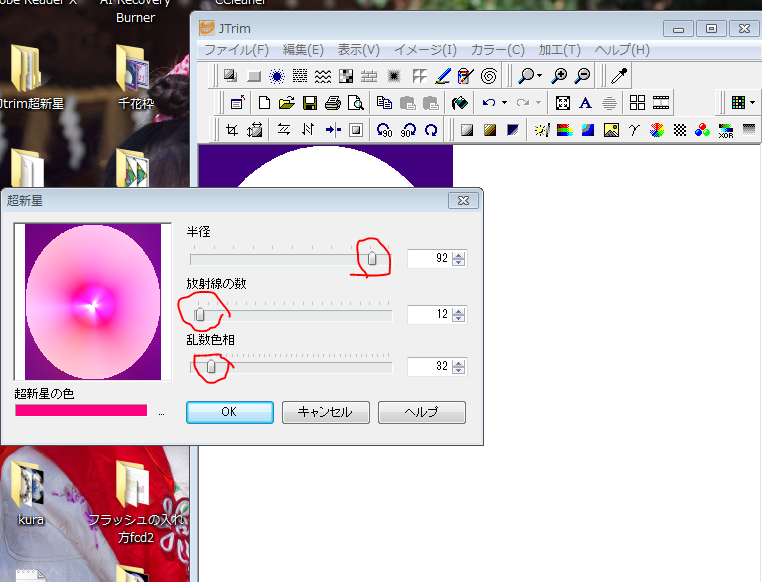Open the 編集(E) menu
The image size is (762, 582).
coord(303,50)
